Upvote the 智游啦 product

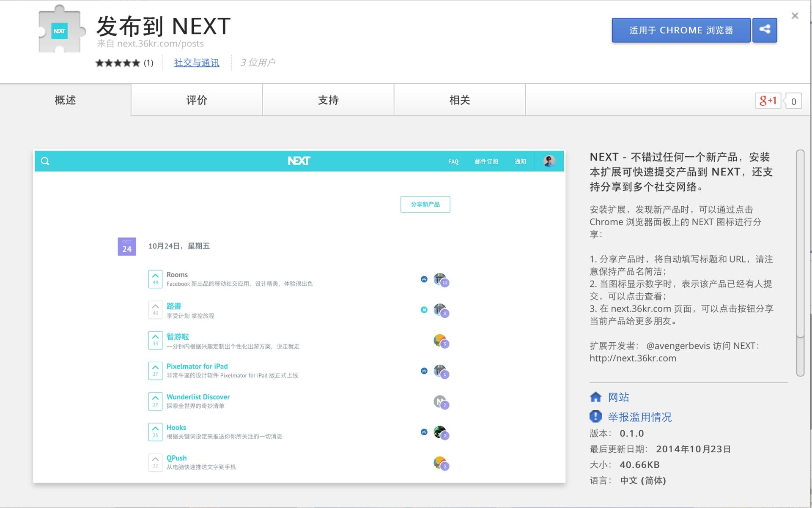pyautogui.click(x=155, y=340)
